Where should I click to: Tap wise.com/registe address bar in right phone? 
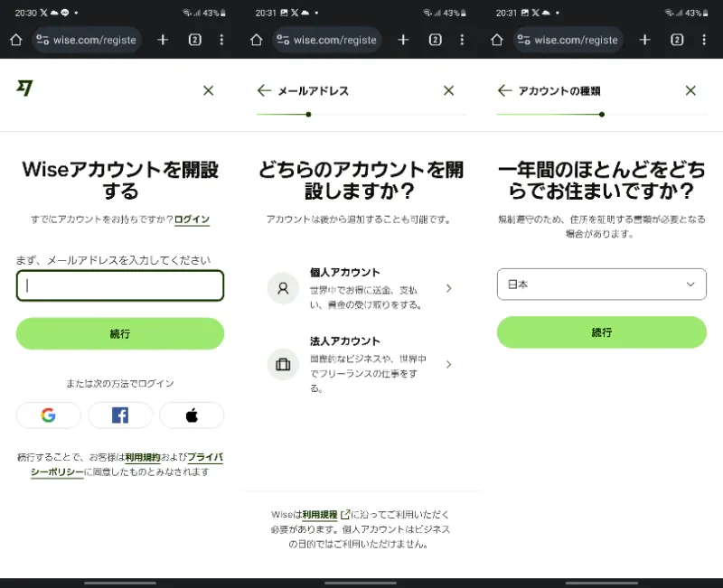pyautogui.click(x=568, y=40)
